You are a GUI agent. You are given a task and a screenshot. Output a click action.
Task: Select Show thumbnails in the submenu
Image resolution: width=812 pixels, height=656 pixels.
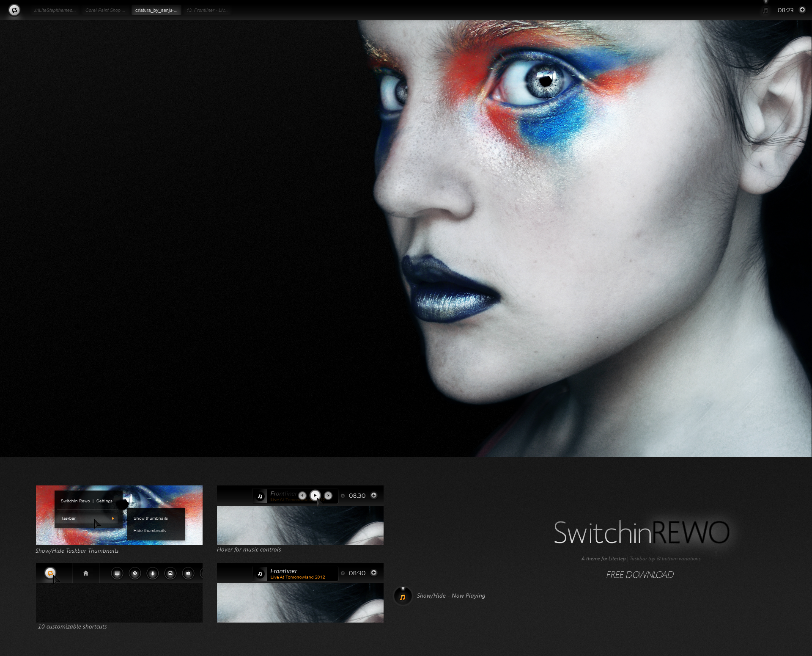(151, 518)
